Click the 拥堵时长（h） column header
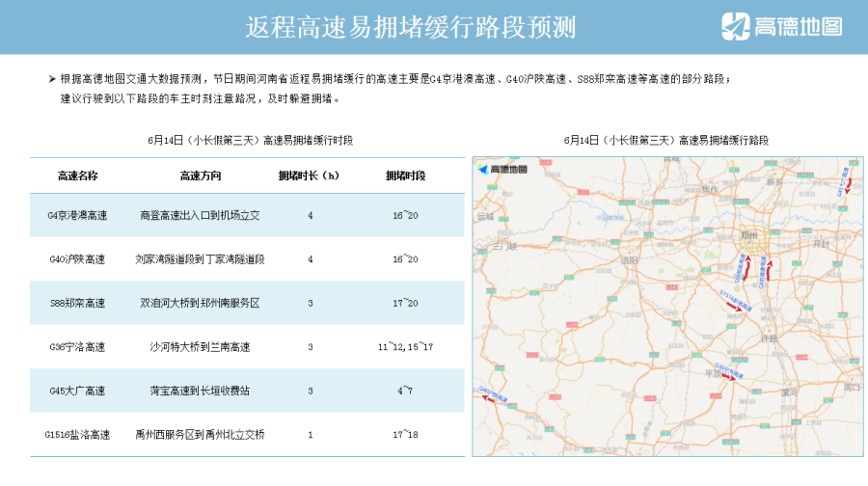The width and height of the screenshot is (868, 486). pyautogui.click(x=309, y=175)
